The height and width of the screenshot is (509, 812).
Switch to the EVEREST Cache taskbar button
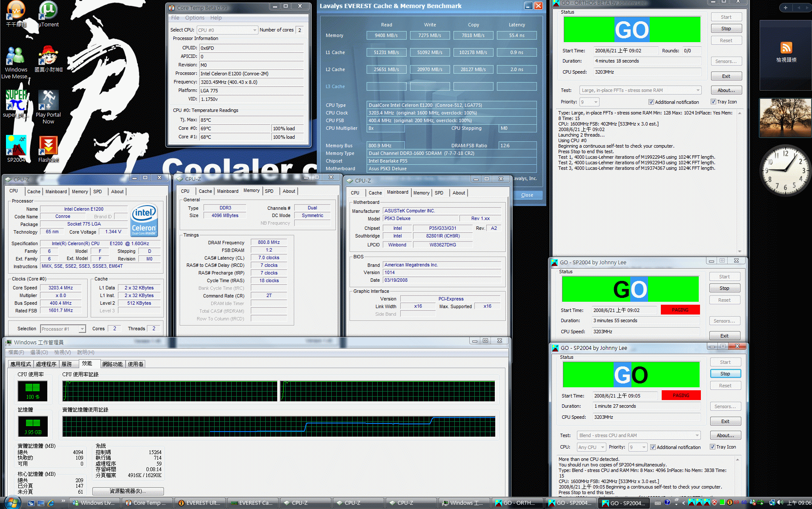point(252,503)
